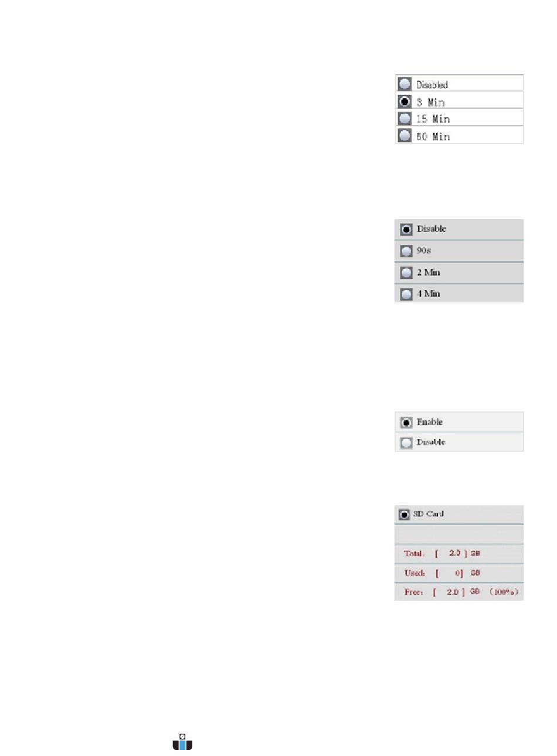Select the SD Card storage option
This screenshot has width=557, height=756.
pos(405,514)
